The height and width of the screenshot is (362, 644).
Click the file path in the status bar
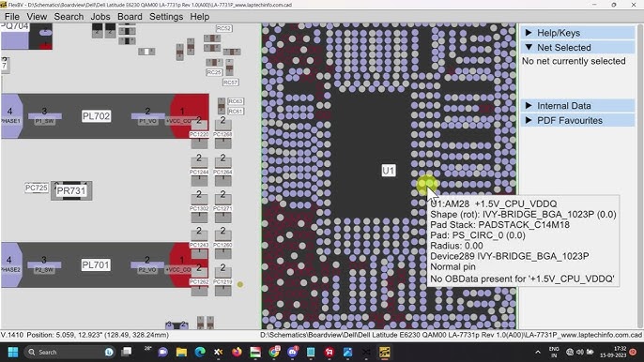[x=451, y=335]
